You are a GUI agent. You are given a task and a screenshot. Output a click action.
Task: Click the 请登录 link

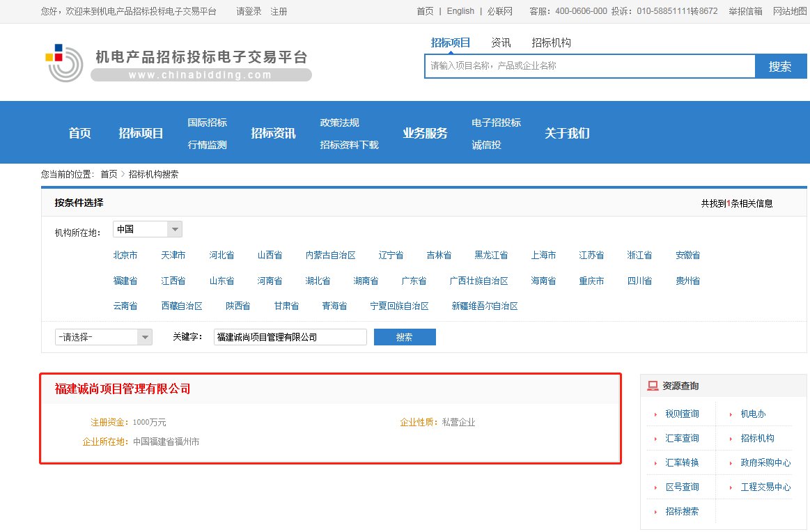tap(249, 11)
